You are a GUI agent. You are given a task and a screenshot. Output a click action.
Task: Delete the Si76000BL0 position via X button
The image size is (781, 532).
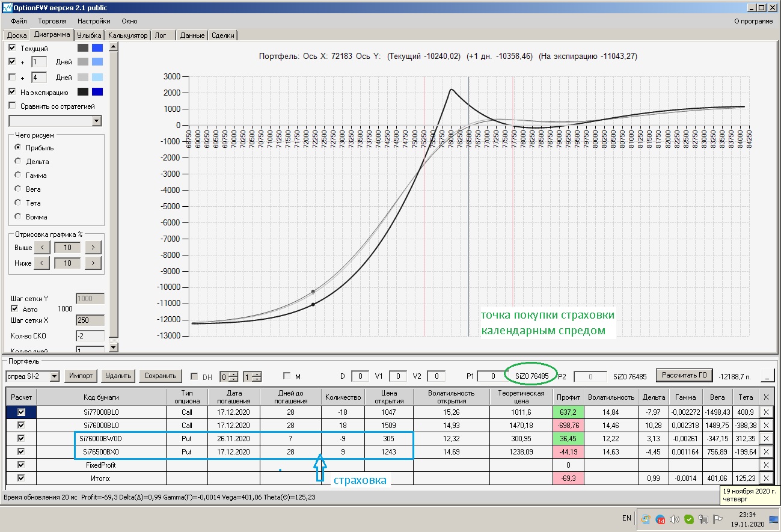point(765,426)
